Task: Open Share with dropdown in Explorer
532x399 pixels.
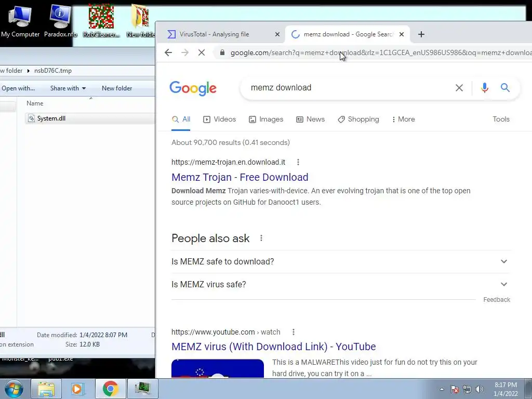Action: tap(68, 88)
